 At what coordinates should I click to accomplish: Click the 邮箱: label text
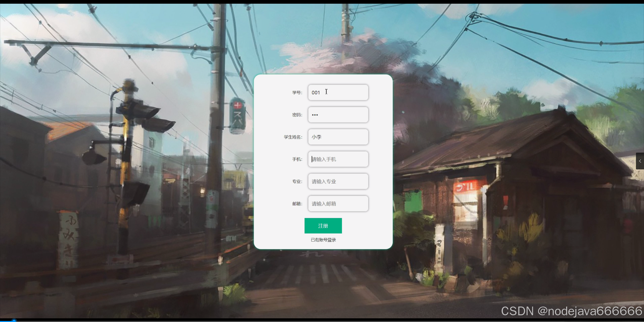297,204
